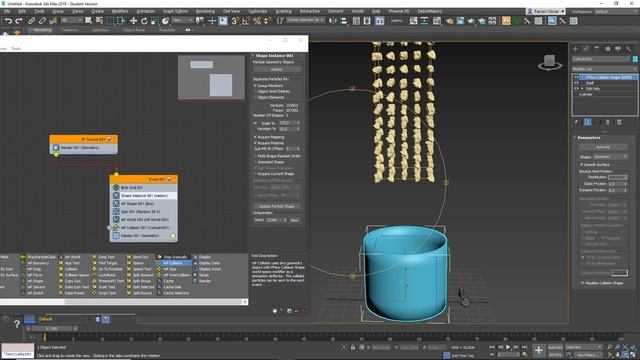Screen dimensions: 640x360
Task: Select Render 001 (Geometry) in PF Source 001
Action: [84, 148]
